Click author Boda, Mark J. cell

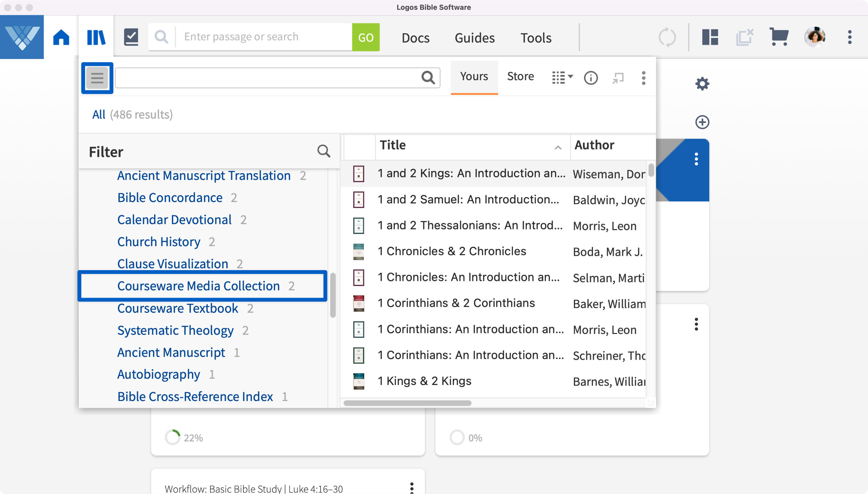point(608,252)
